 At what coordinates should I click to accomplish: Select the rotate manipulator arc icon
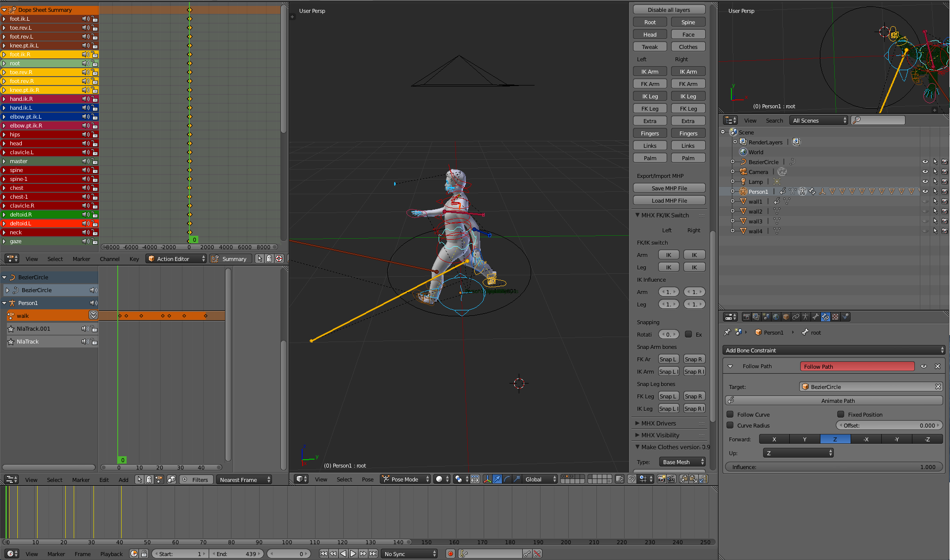(507, 479)
